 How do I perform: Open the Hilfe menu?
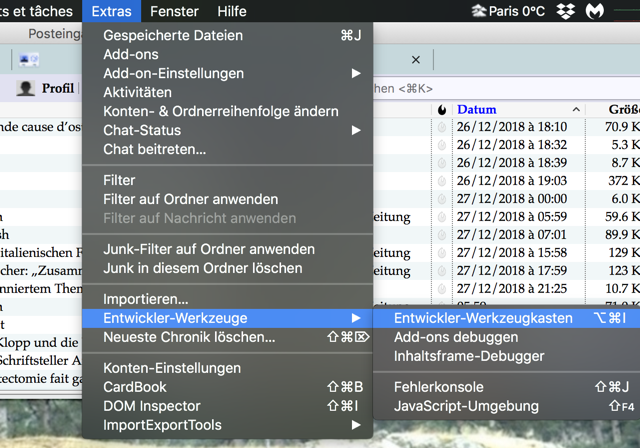pyautogui.click(x=231, y=11)
